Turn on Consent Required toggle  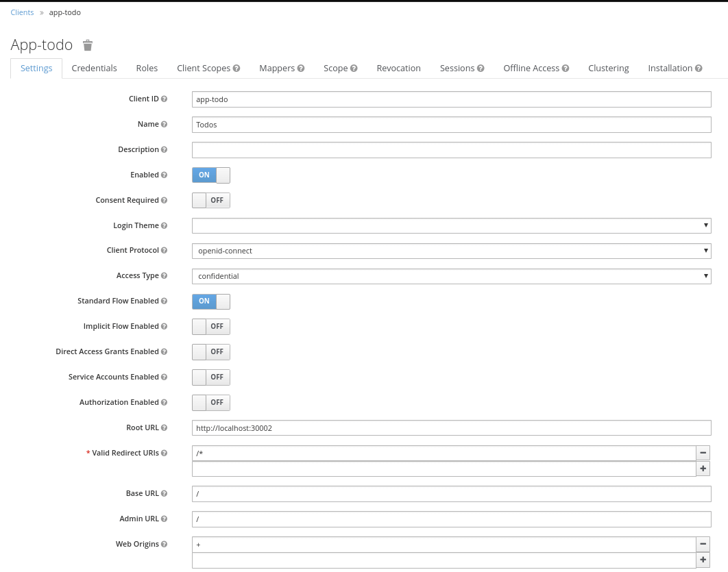(210, 201)
